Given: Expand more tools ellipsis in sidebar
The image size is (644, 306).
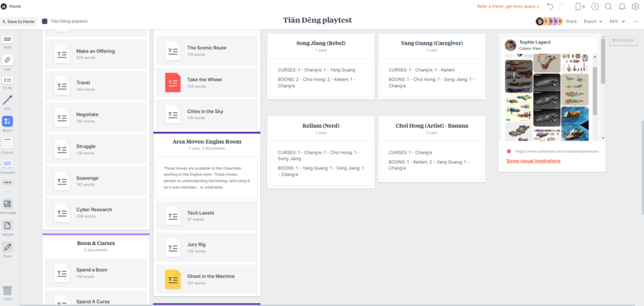Looking at the screenshot, I should (x=8, y=183).
